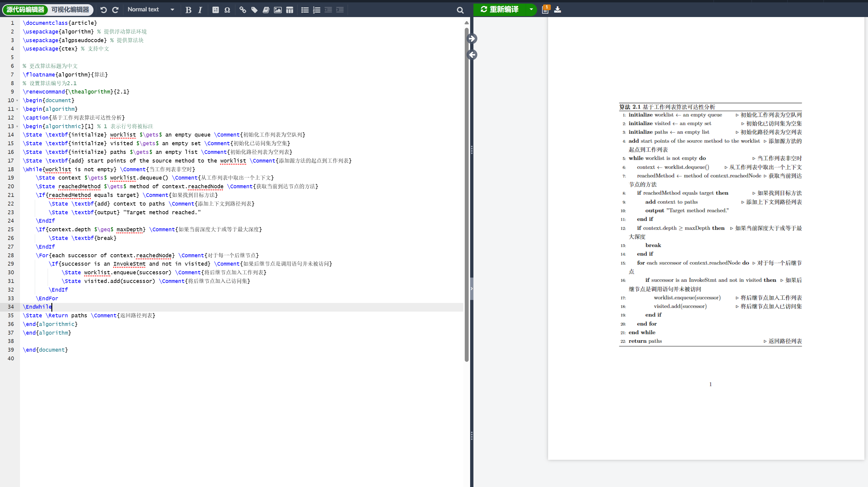Click the italic formatting icon
This screenshot has height=487, width=868.
(200, 10)
